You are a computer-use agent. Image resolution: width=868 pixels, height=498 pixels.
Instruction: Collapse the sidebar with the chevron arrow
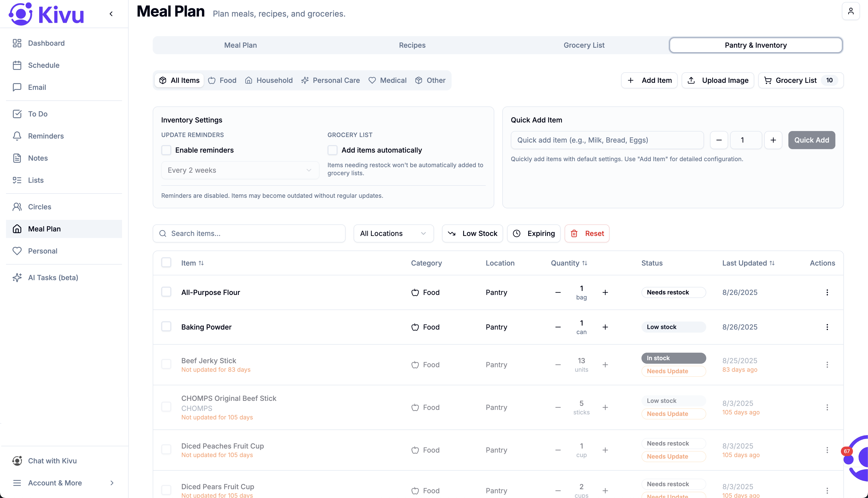pyautogui.click(x=111, y=14)
